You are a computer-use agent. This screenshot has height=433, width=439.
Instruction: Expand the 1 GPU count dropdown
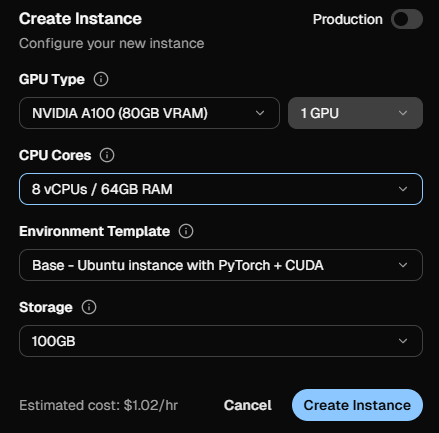coord(355,113)
